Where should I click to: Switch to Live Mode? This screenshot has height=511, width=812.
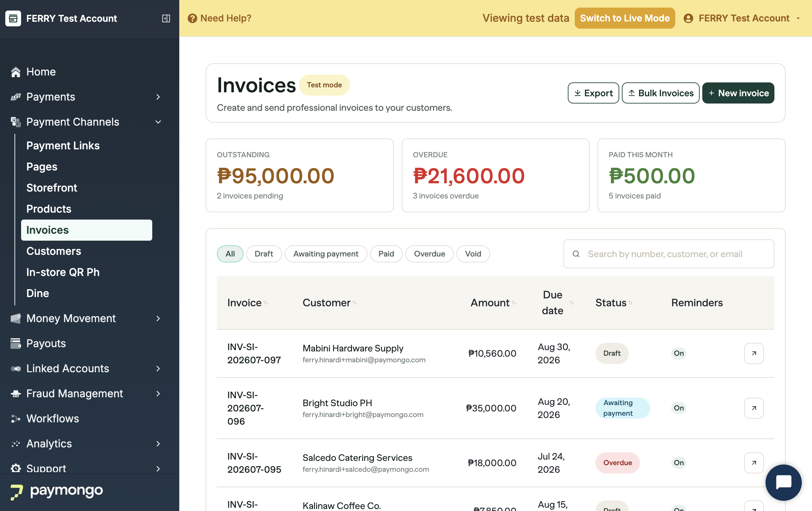624,18
